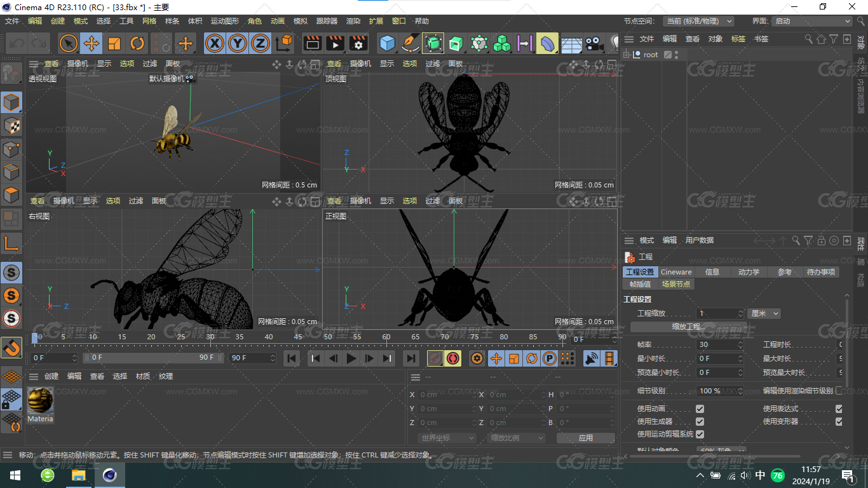The image size is (868, 488).
Task: Go to start of animation
Action: click(292, 358)
